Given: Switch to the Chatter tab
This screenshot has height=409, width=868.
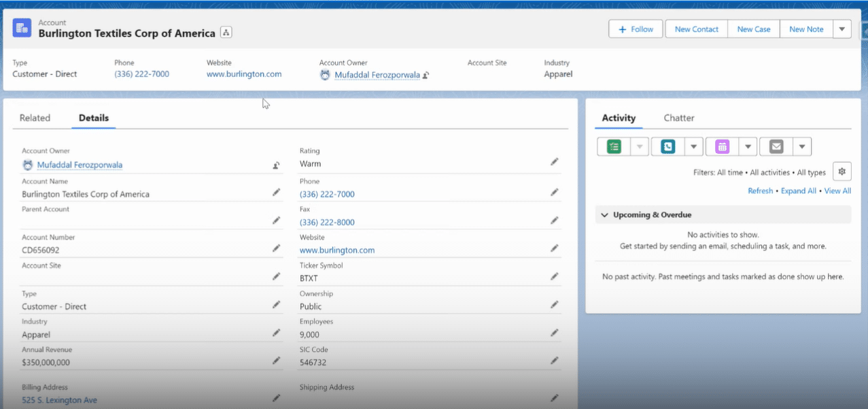Looking at the screenshot, I should coord(679,118).
